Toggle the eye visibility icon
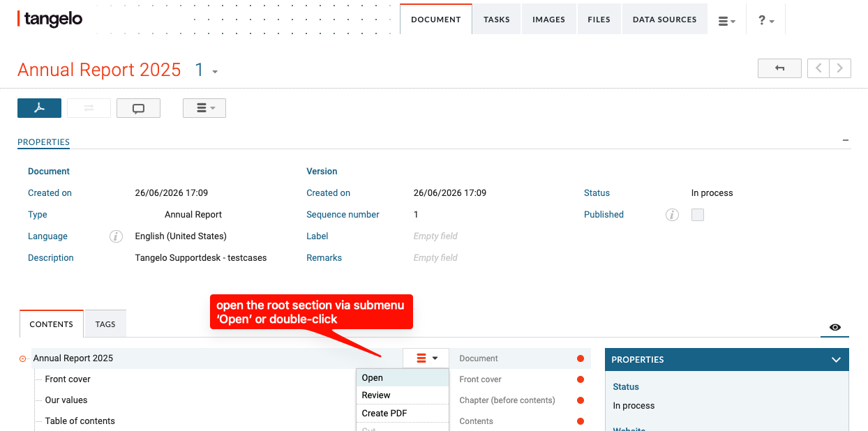This screenshot has height=431, width=868. point(835,327)
